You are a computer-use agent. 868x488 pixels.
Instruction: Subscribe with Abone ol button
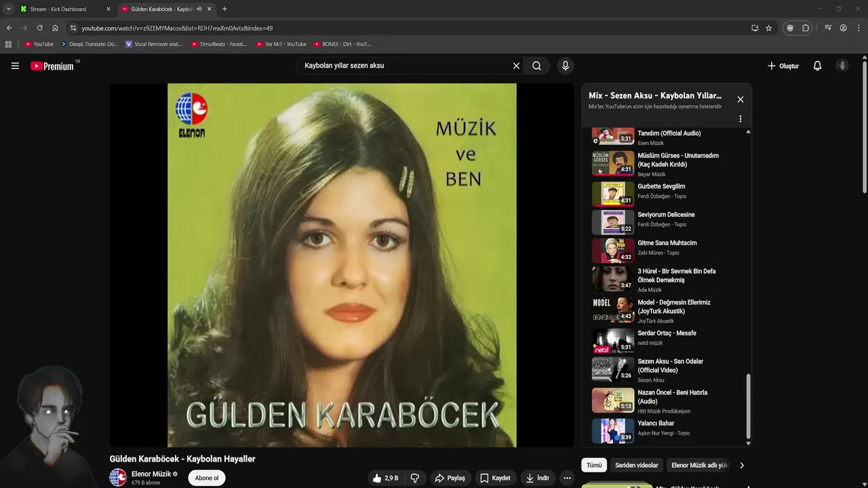coord(207,478)
